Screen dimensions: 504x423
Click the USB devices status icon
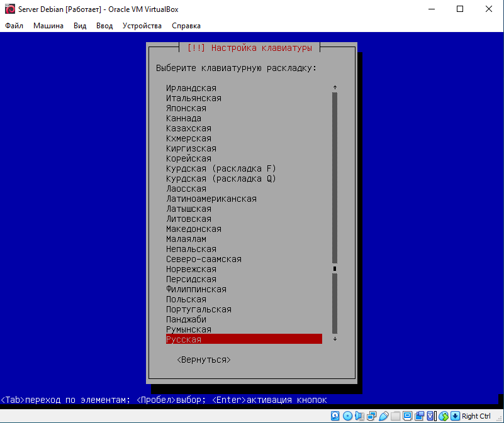pyautogui.click(x=383, y=416)
